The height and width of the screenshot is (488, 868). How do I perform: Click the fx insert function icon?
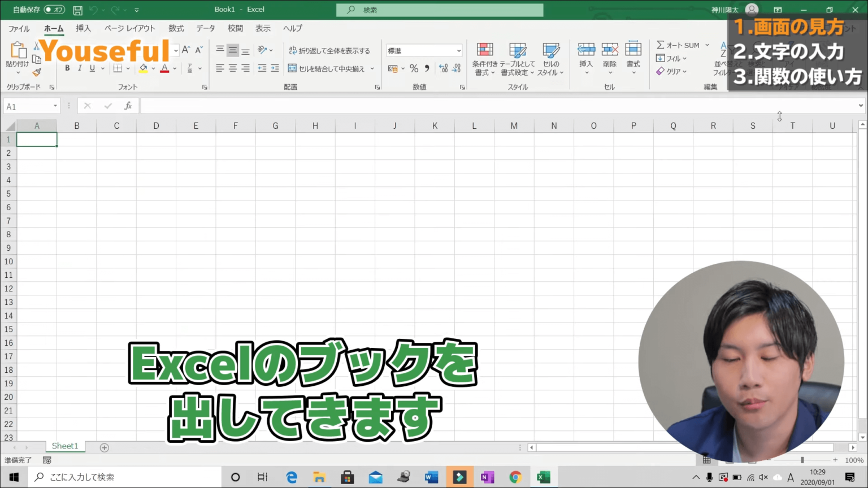(x=128, y=106)
